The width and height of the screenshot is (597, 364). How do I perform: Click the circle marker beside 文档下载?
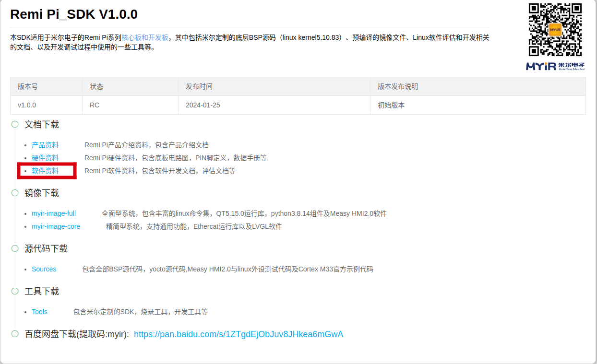[15, 125]
